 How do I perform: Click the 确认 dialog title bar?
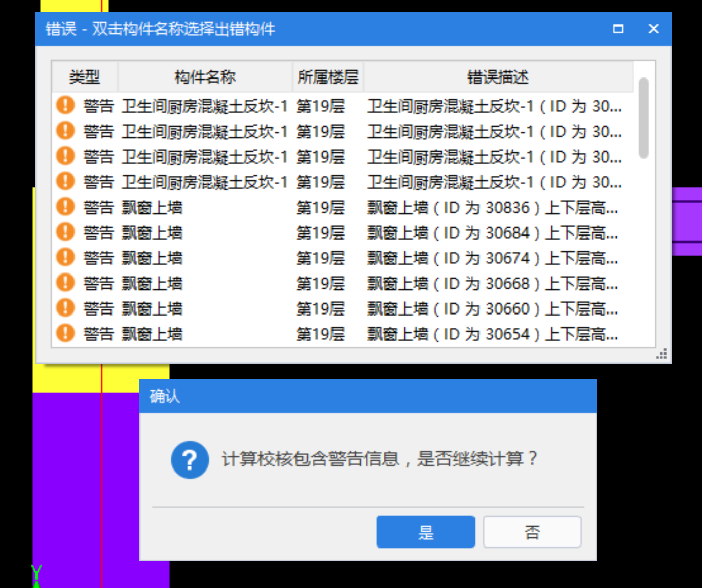pyautogui.click(x=368, y=396)
